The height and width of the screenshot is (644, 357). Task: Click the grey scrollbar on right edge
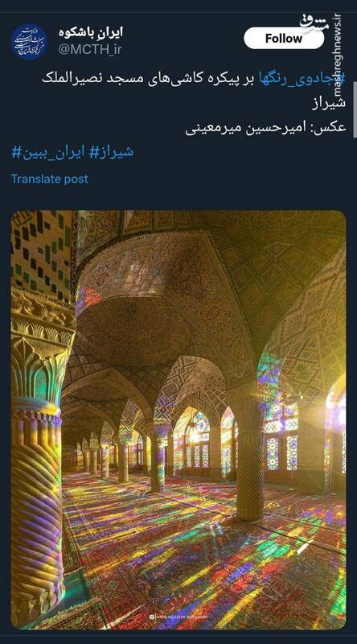[x=355, y=109]
